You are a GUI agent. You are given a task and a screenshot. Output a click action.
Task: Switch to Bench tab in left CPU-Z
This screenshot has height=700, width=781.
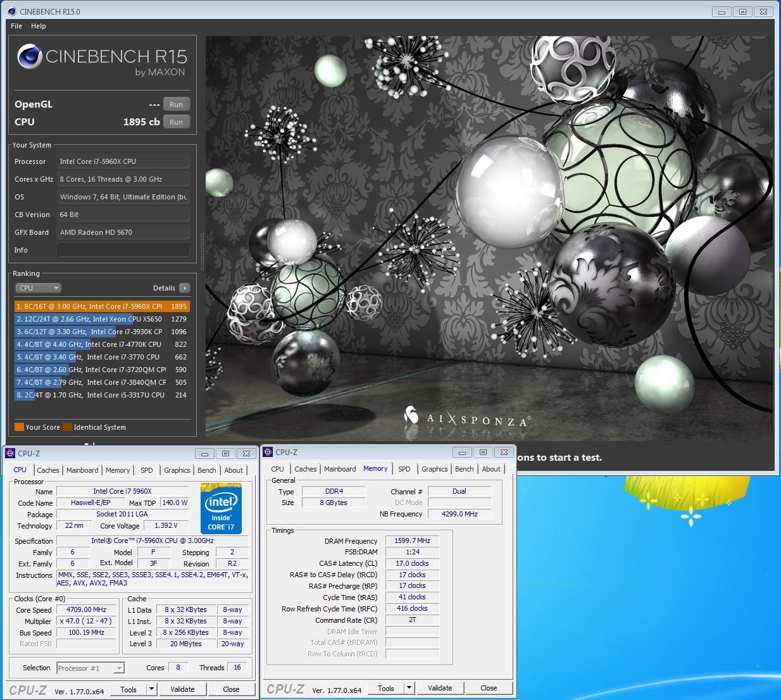pos(207,470)
